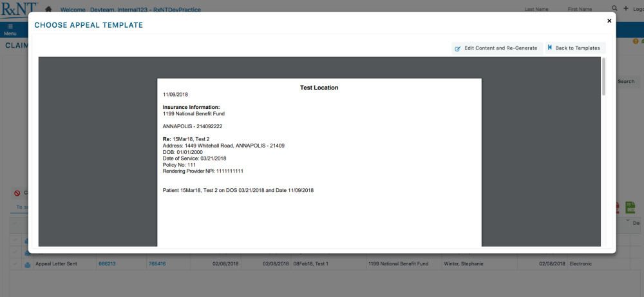Viewport: 644px width, 297px height.
Task: Tick the select-all checkbox in table header
Action: pyautogui.click(x=15, y=223)
